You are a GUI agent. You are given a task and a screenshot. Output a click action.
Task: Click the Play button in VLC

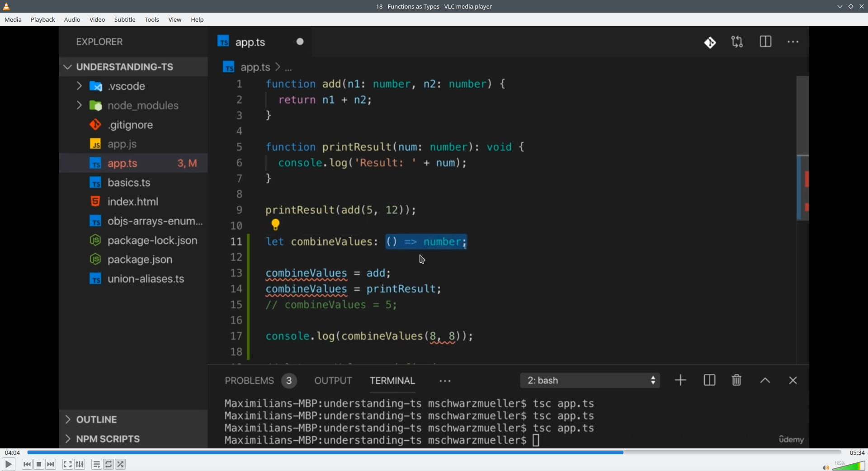click(8, 464)
